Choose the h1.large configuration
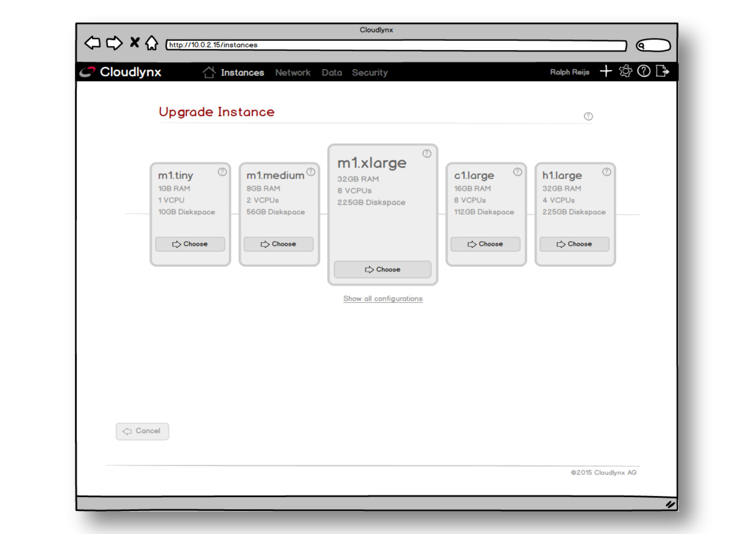The image size is (756, 534). tap(575, 244)
